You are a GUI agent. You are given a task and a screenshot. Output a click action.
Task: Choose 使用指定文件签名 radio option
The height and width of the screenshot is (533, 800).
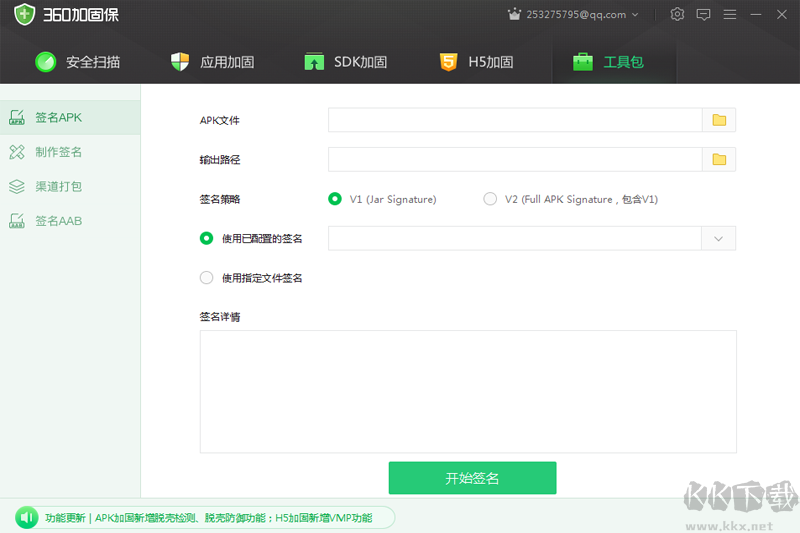[x=207, y=278]
